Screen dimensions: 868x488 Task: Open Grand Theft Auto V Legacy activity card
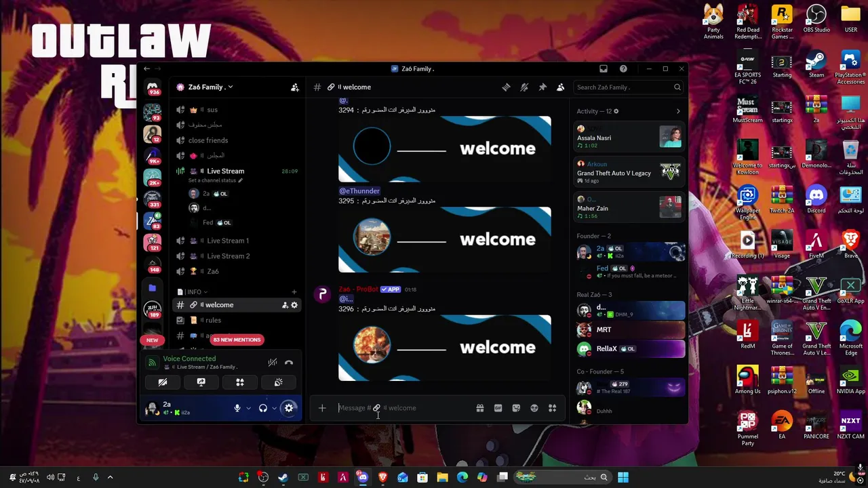coord(629,173)
